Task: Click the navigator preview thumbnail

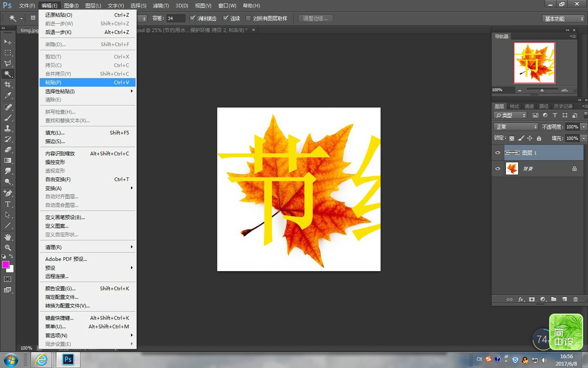Action: (534, 63)
